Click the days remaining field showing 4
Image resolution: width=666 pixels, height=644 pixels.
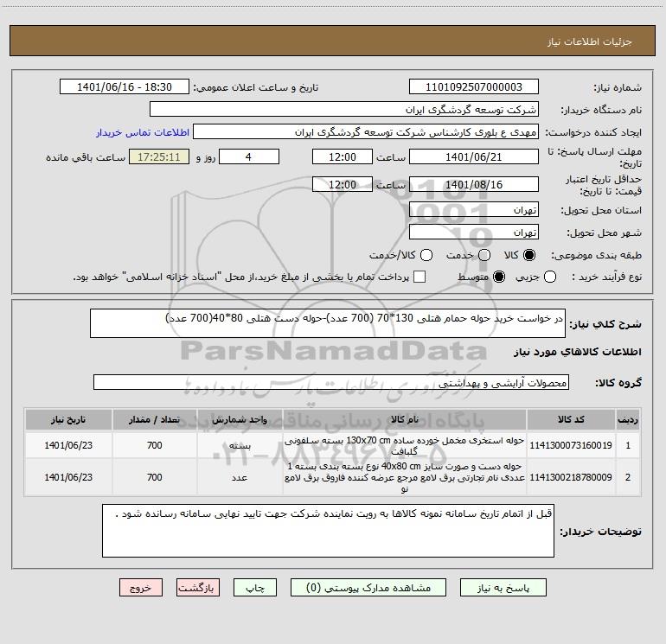coord(249,157)
